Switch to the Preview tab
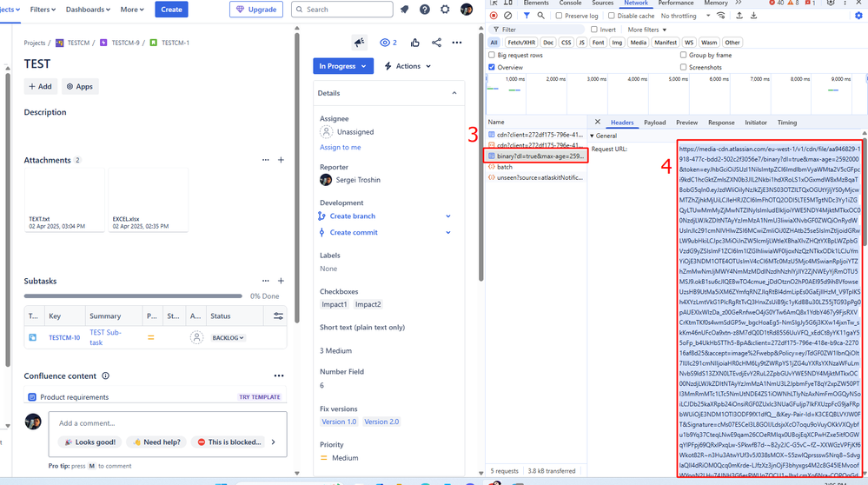Viewport: 868px width, 485px height. (x=686, y=123)
